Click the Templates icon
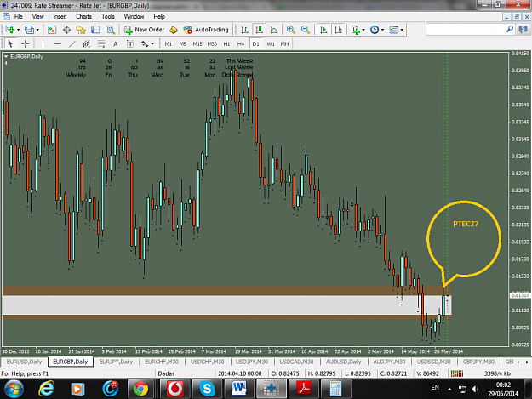This screenshot has width=532, height=399. click(x=393, y=30)
